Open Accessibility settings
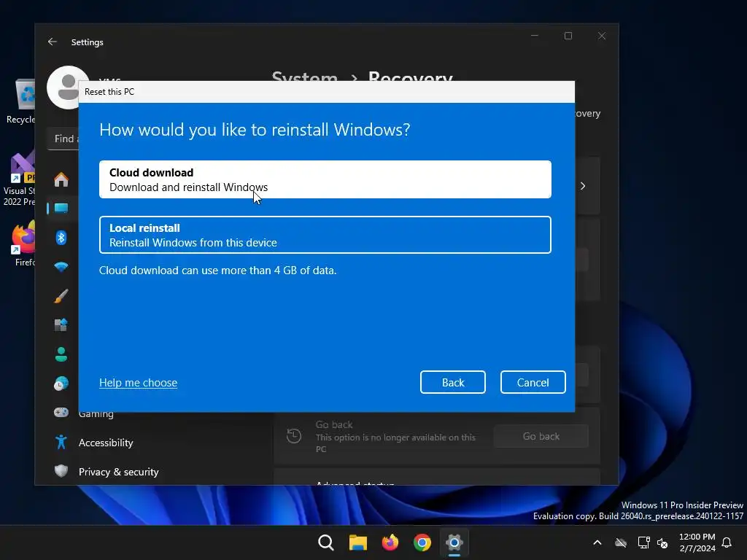The image size is (747, 560). (106, 443)
